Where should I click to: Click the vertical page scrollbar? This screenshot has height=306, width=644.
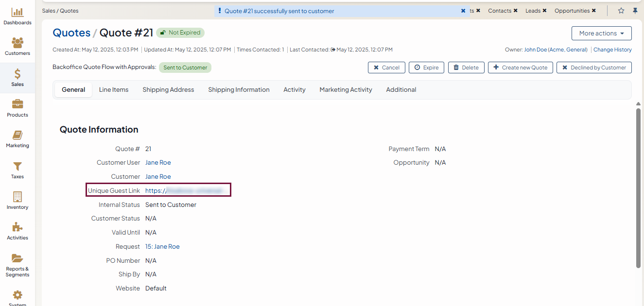[x=638, y=187]
